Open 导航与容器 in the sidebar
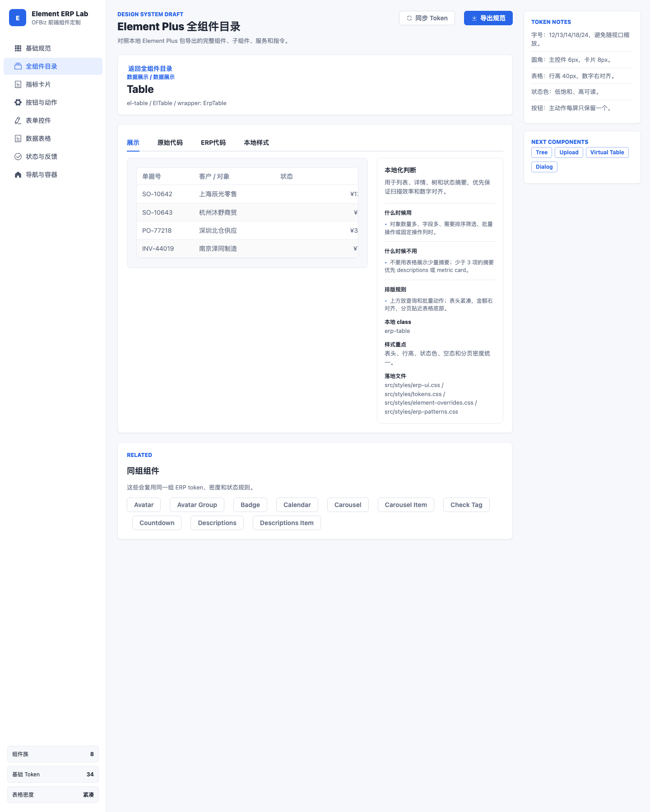This screenshot has width=650, height=812. (53, 175)
